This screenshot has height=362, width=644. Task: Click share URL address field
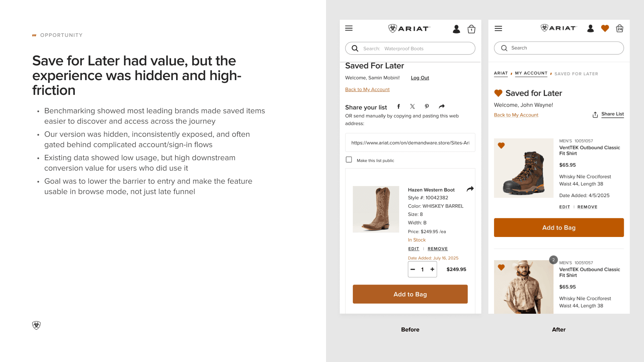click(x=410, y=143)
